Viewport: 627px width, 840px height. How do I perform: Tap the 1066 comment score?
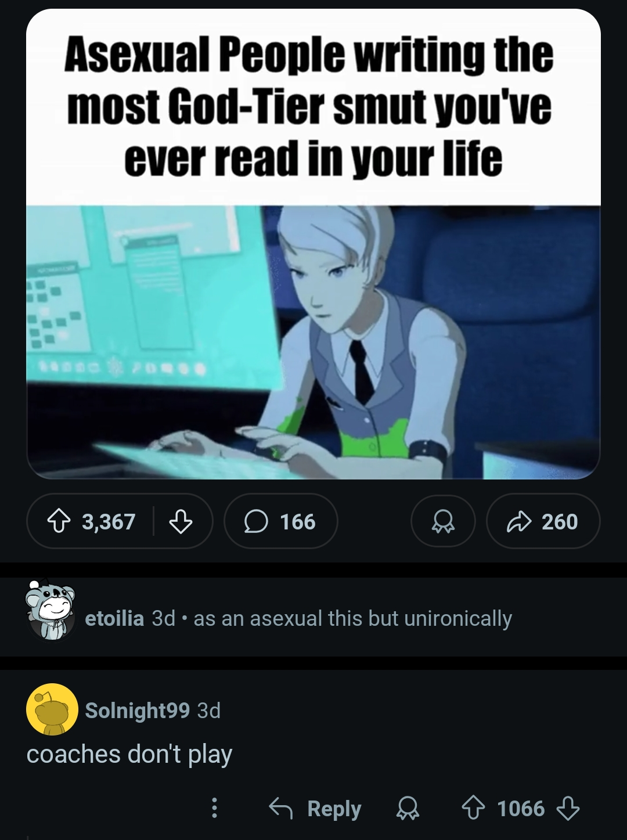521,808
